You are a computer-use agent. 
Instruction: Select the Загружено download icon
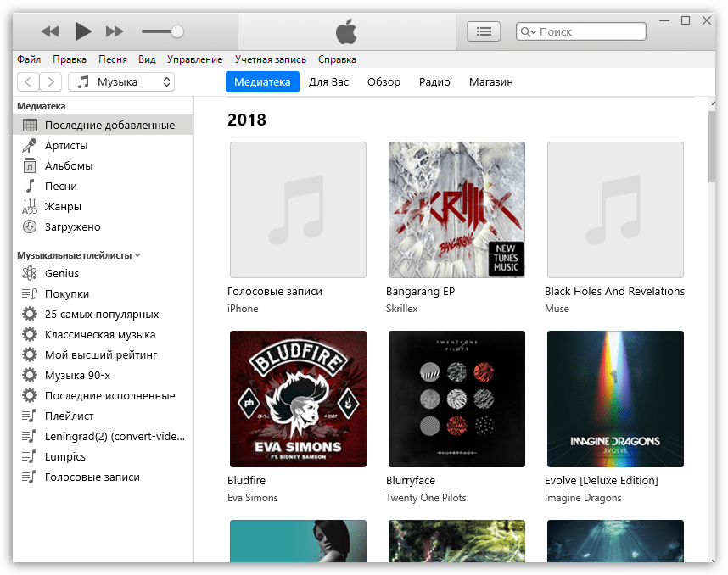point(30,226)
